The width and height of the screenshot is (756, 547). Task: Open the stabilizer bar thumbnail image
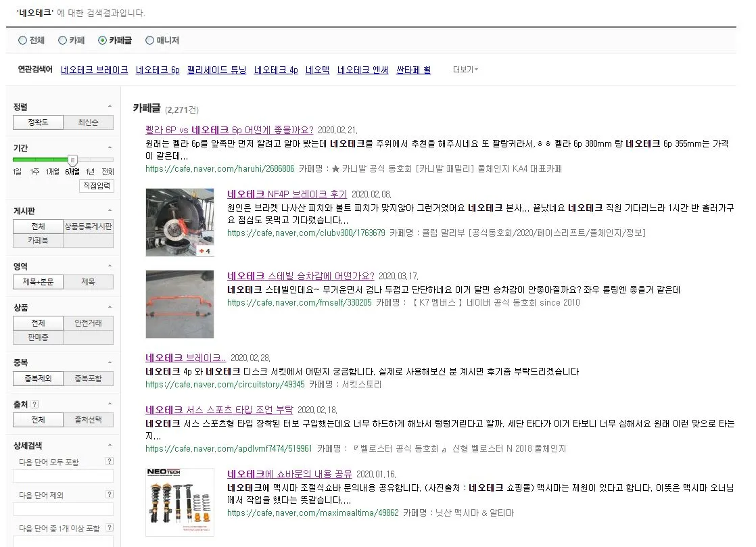click(x=180, y=304)
